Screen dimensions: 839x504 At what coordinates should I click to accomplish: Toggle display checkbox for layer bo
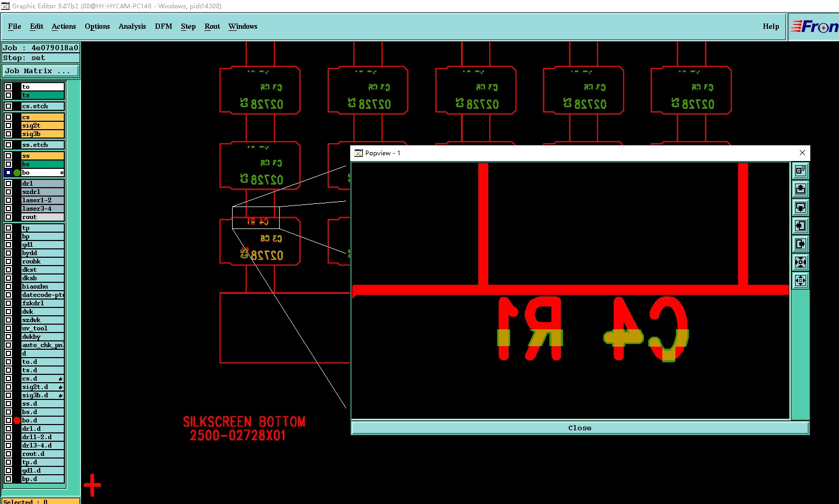tap(8, 173)
